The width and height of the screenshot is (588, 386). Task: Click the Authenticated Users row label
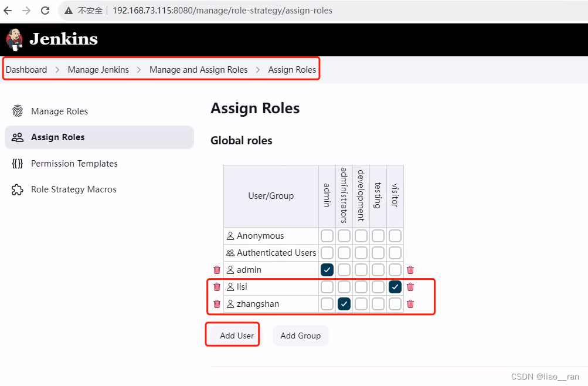click(x=276, y=253)
